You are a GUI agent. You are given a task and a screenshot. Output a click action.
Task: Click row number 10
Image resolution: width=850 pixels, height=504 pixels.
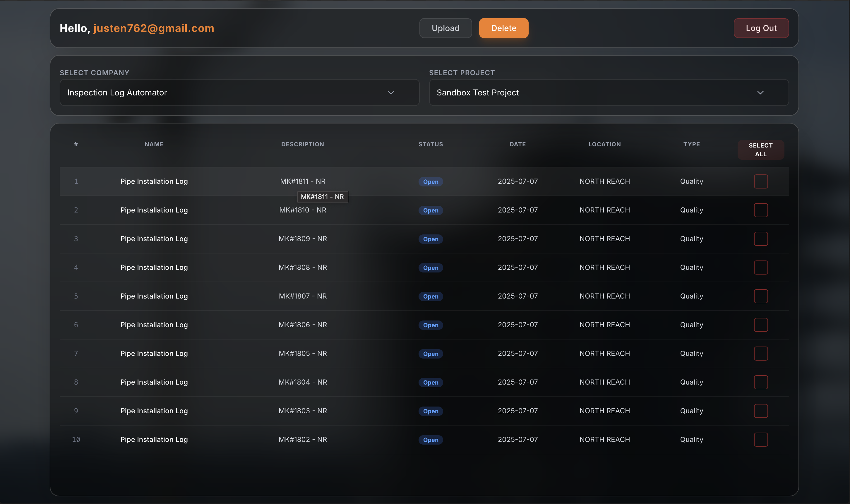pos(76,440)
